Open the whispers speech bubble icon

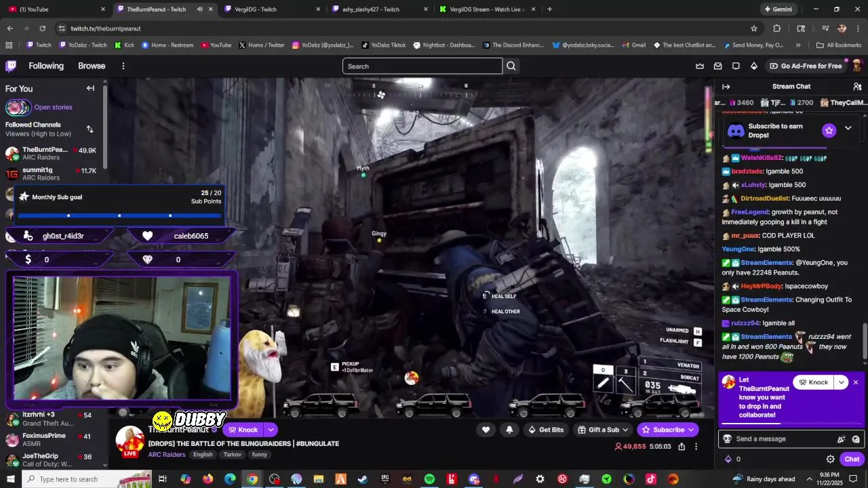pyautogui.click(x=736, y=66)
